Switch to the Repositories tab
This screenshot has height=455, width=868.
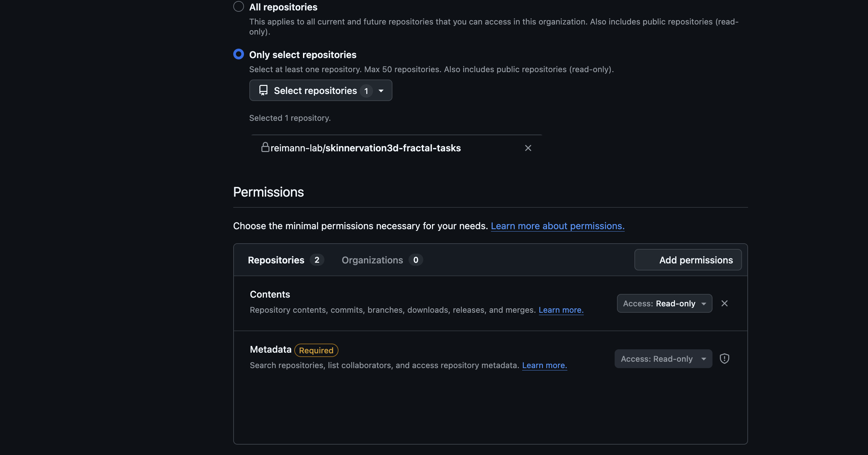coord(276,260)
